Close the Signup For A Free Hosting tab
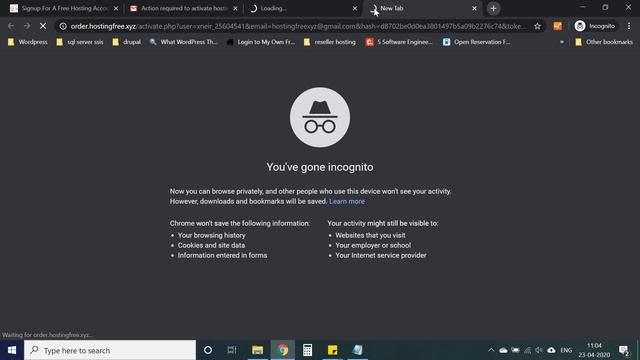 click(x=116, y=8)
